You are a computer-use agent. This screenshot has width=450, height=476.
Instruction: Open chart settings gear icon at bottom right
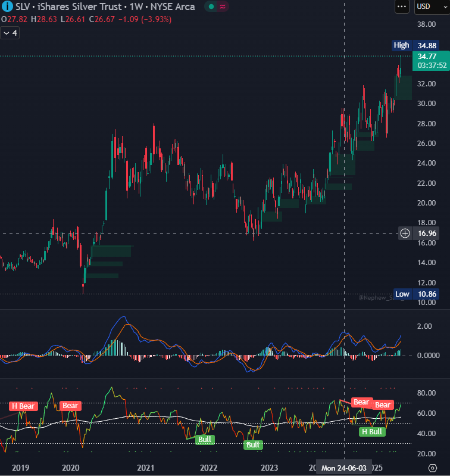pos(433,468)
